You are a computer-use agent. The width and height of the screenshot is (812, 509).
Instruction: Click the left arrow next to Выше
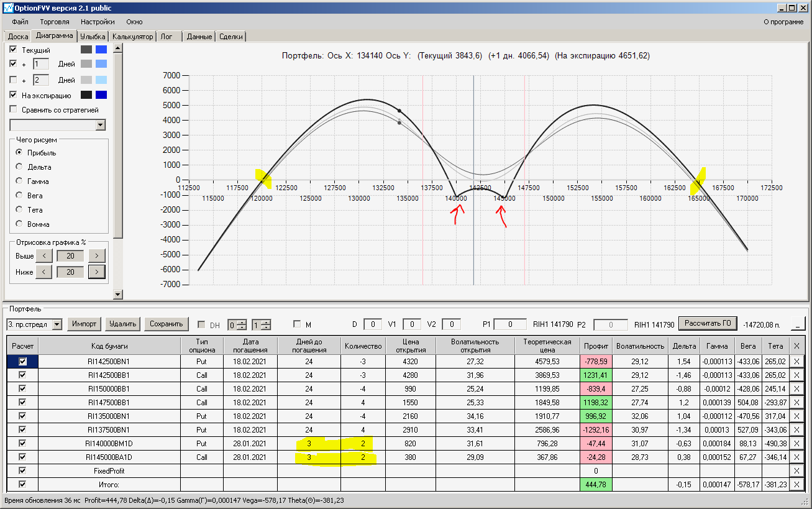(x=44, y=255)
